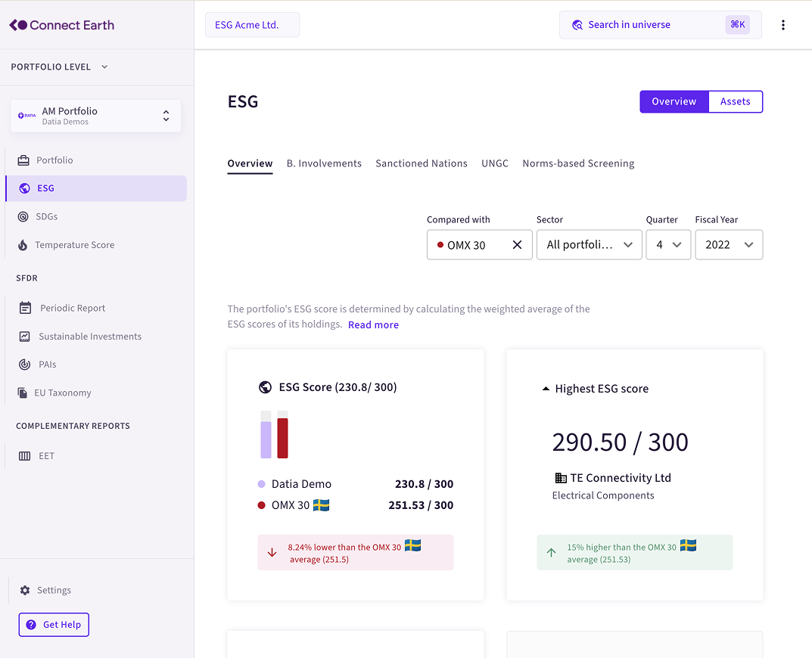Click the 230.8 / 300 Datia Demo value
Viewport: 812px width, 658px height.
[424, 484]
